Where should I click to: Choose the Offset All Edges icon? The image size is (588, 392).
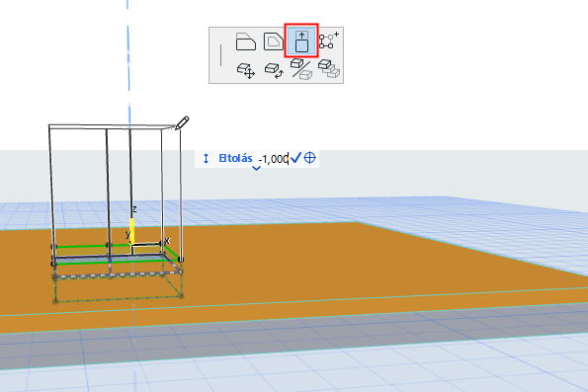[274, 41]
